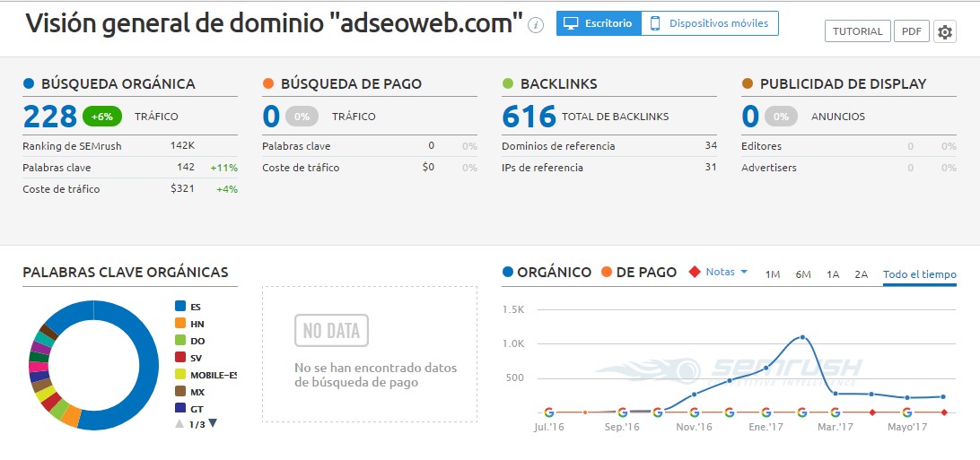
Task: Export report with the PDF button
Action: point(912,31)
